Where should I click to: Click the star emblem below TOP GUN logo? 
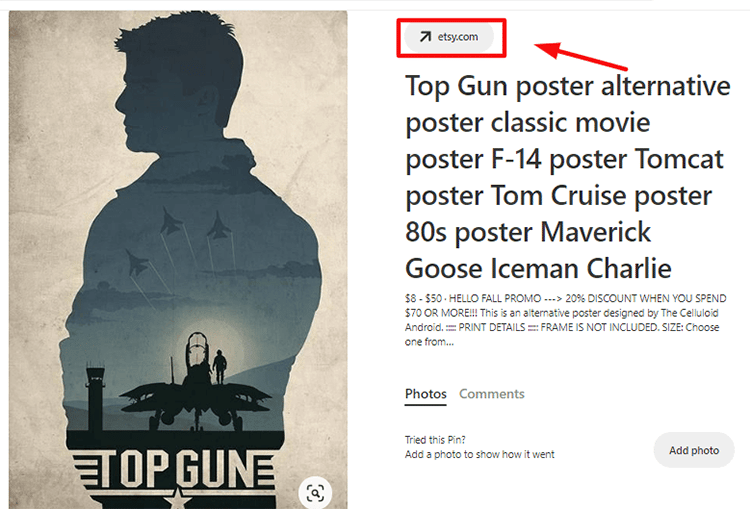(x=178, y=499)
